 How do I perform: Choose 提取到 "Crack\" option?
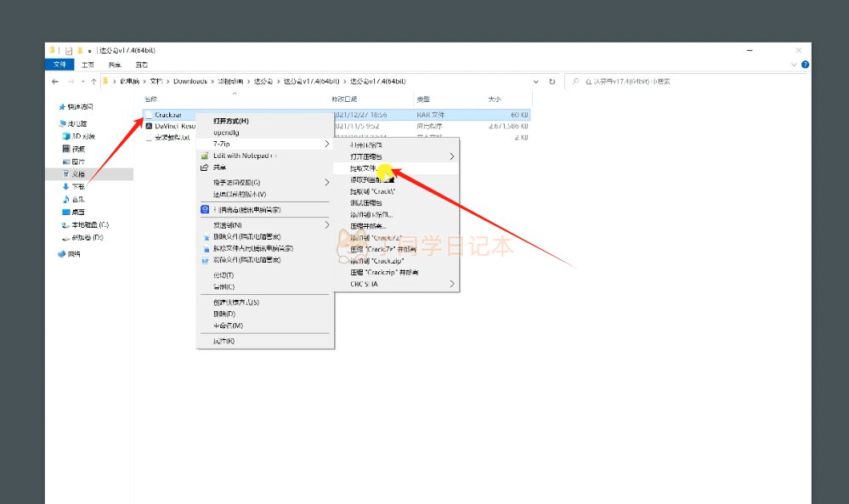[x=373, y=191]
